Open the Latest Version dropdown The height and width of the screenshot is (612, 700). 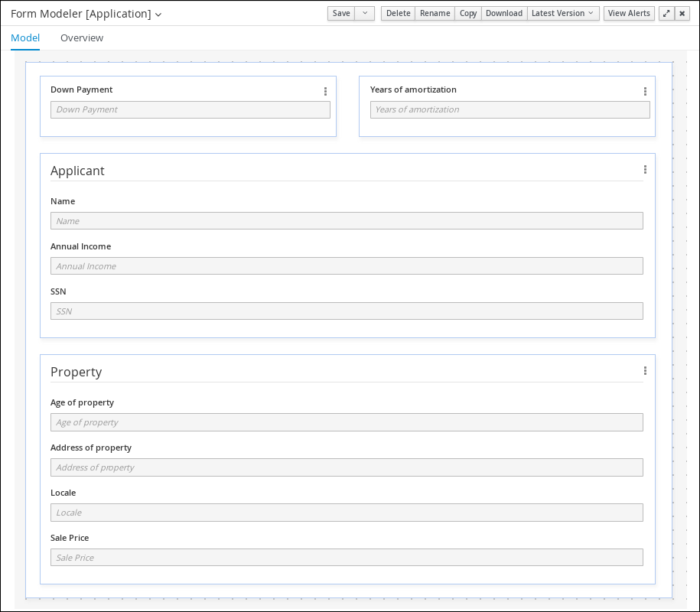point(562,14)
